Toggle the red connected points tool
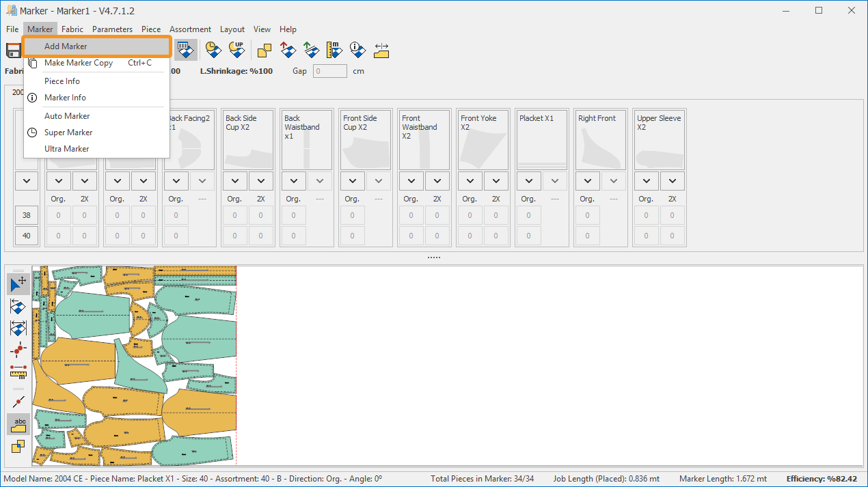Screen dimensions: 868x487 point(18,350)
